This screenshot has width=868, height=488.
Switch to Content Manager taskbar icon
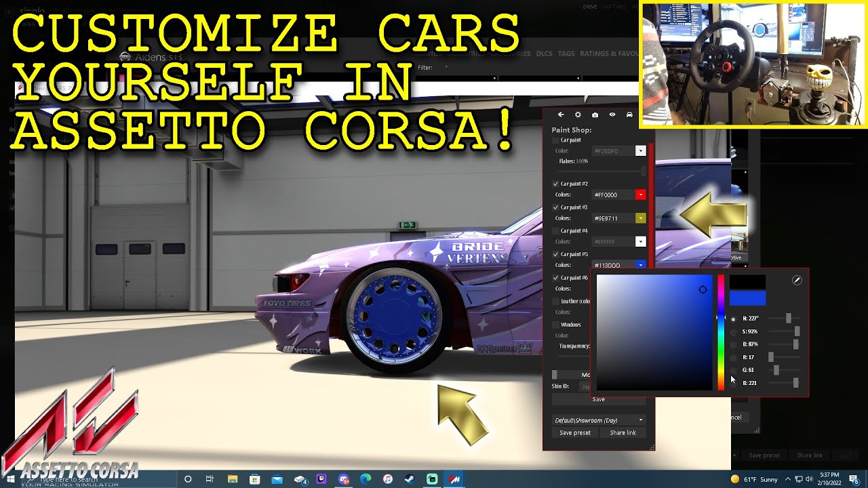click(454, 479)
